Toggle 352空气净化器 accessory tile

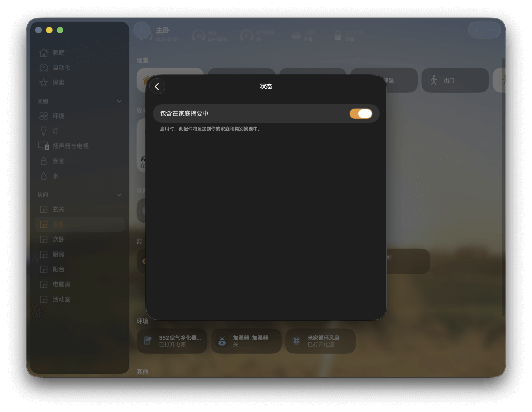click(172, 341)
